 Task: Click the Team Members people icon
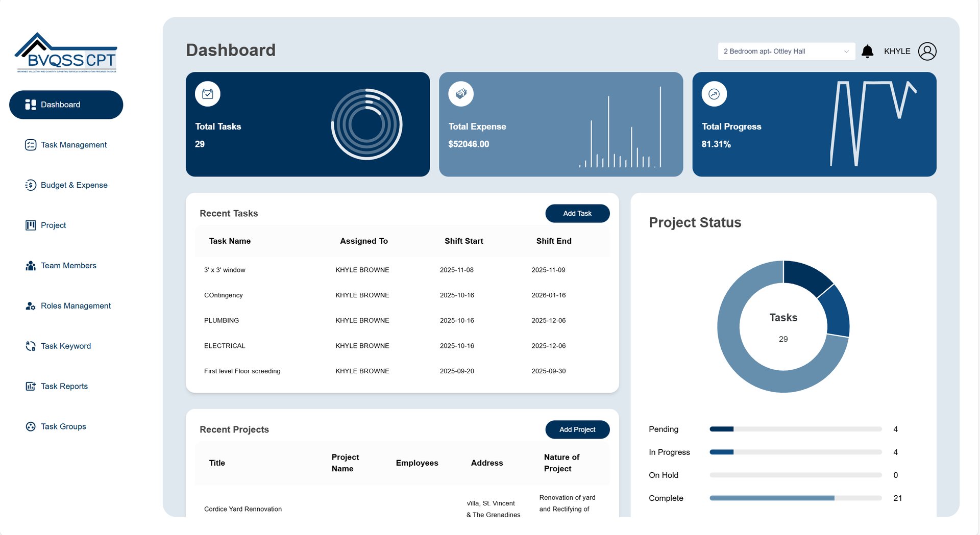(31, 266)
